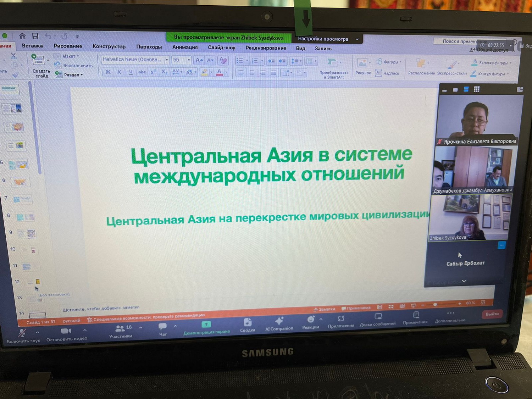Image resolution: width=532 pixels, height=399 pixels.
Task: Expand the Zoom participant list chevron below Сабыр Ерболат
Action: click(x=464, y=281)
